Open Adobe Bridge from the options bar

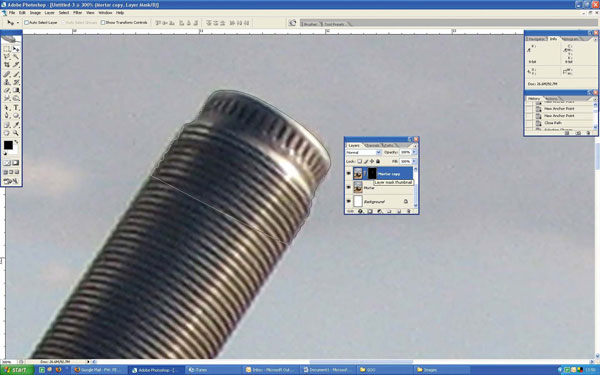[x=292, y=23]
